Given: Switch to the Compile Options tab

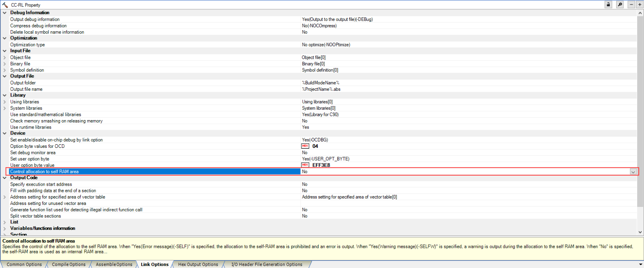Looking at the screenshot, I should point(68,264).
